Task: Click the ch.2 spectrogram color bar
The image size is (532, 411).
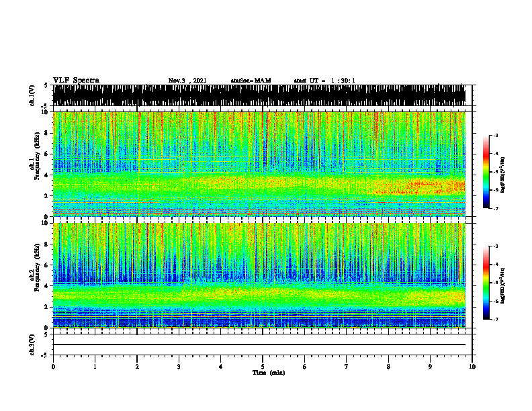Action: click(486, 283)
